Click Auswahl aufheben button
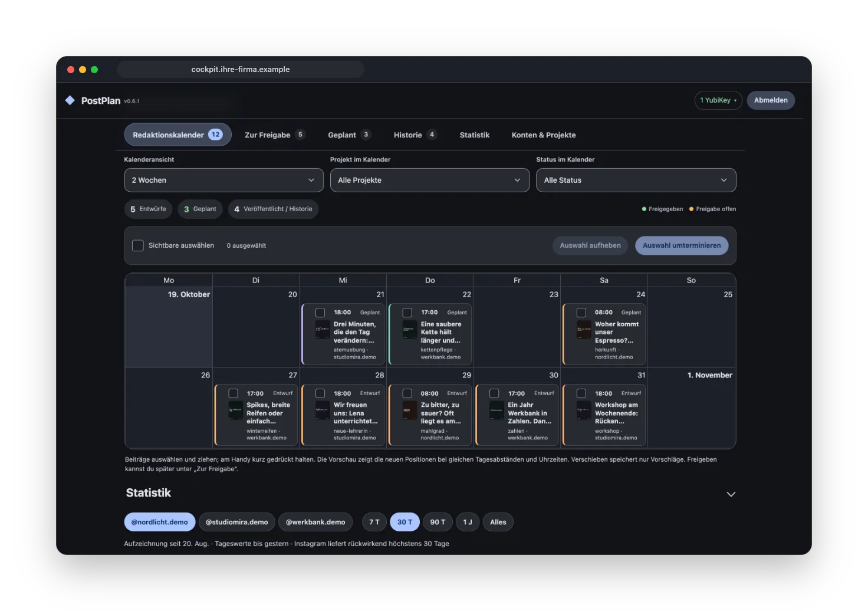Image resolution: width=868 pixels, height=611 pixels. (590, 245)
